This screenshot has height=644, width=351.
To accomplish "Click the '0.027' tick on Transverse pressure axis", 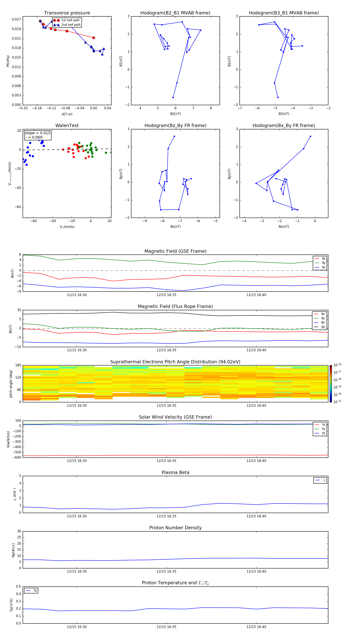I will [17, 20].
